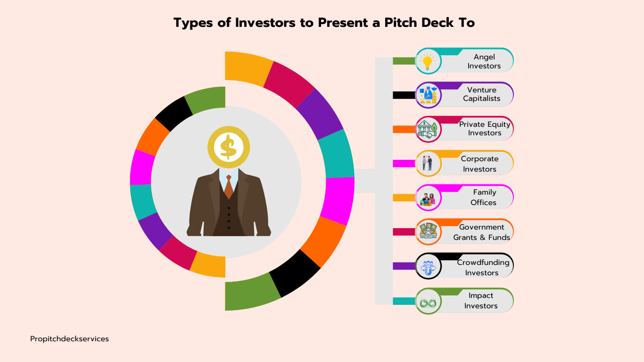Viewport: 644px width, 362px height.
Task: Click the Crowdfunding Investors icon
Action: pos(428,266)
